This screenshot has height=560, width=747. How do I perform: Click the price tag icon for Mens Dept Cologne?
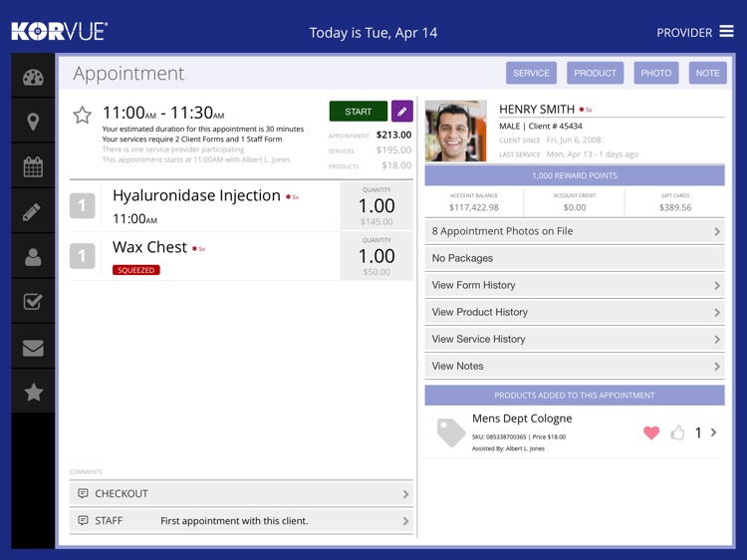point(450,432)
